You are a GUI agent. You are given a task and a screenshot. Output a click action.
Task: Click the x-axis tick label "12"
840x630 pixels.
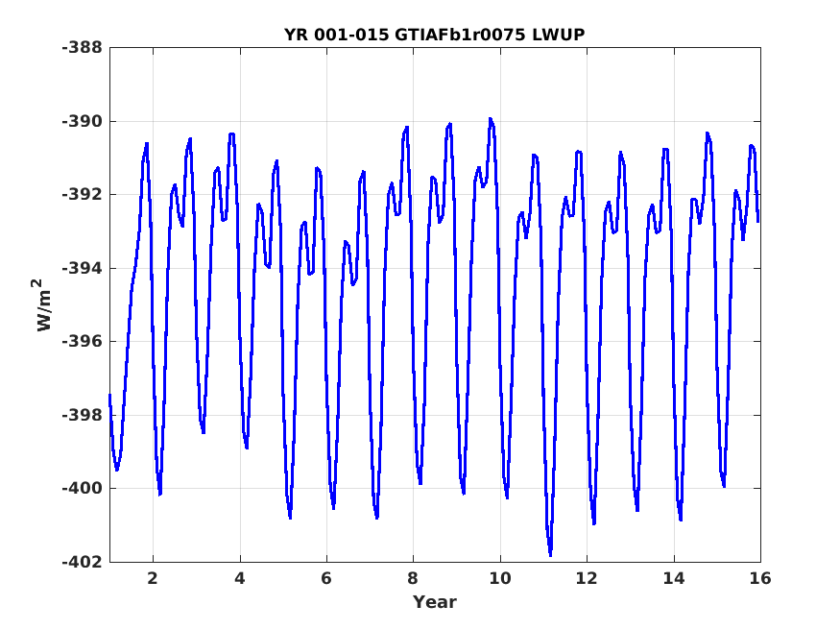click(588, 578)
